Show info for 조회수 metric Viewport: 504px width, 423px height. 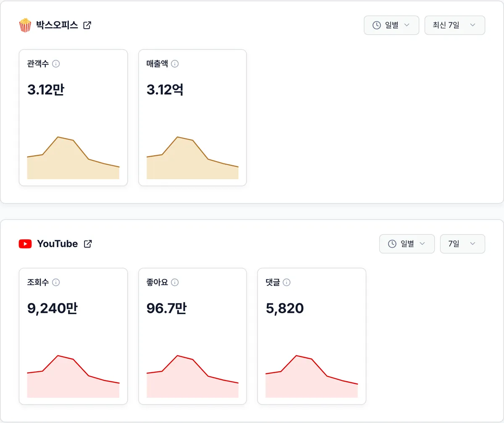pyautogui.click(x=56, y=283)
